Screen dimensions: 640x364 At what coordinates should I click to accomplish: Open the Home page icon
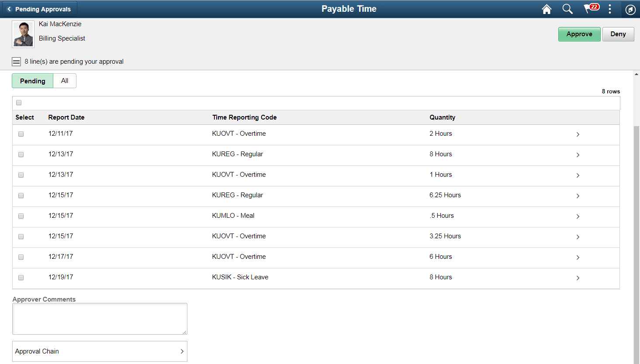pos(546,9)
